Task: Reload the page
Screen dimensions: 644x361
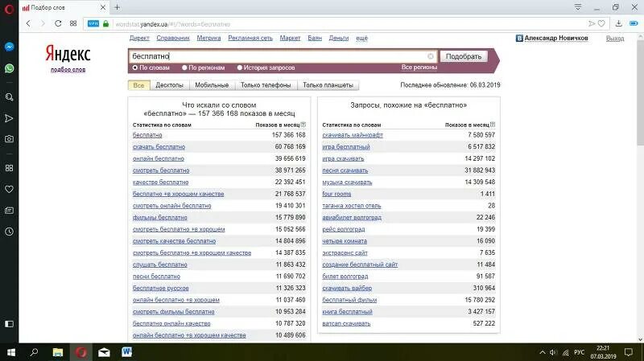Action: (x=58, y=23)
